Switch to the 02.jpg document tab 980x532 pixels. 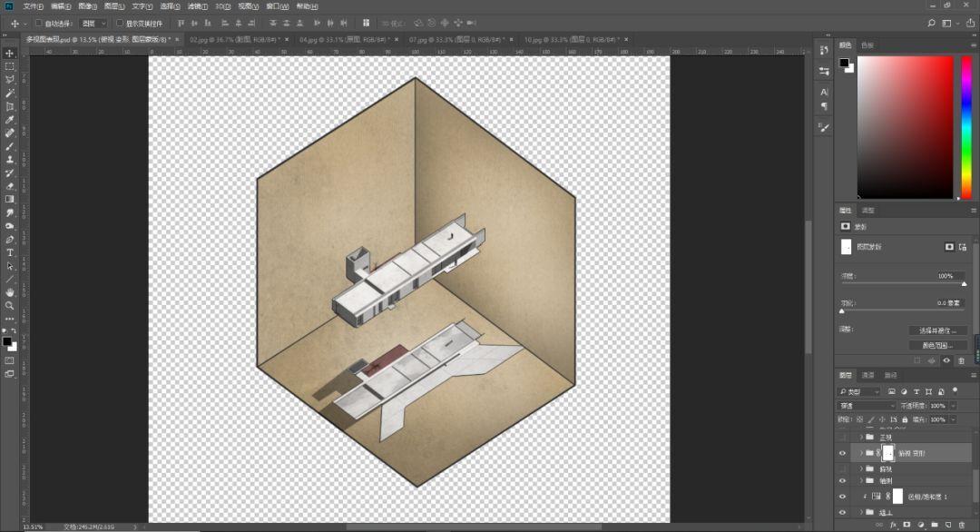click(x=235, y=39)
